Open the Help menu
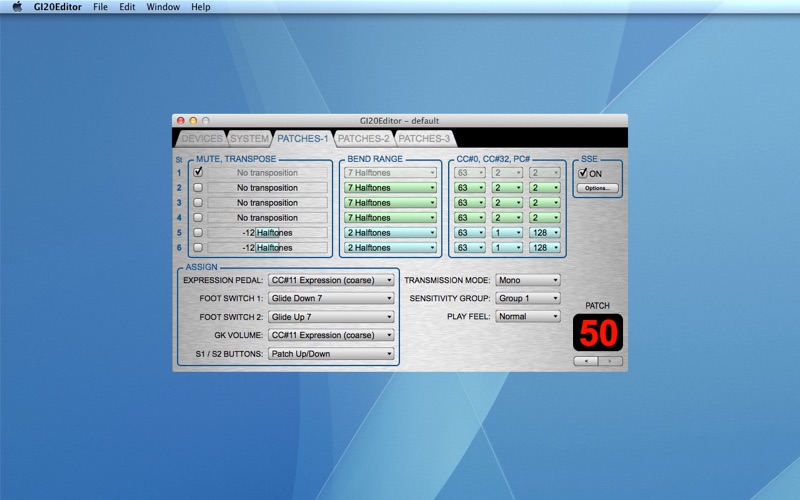 pos(201,7)
